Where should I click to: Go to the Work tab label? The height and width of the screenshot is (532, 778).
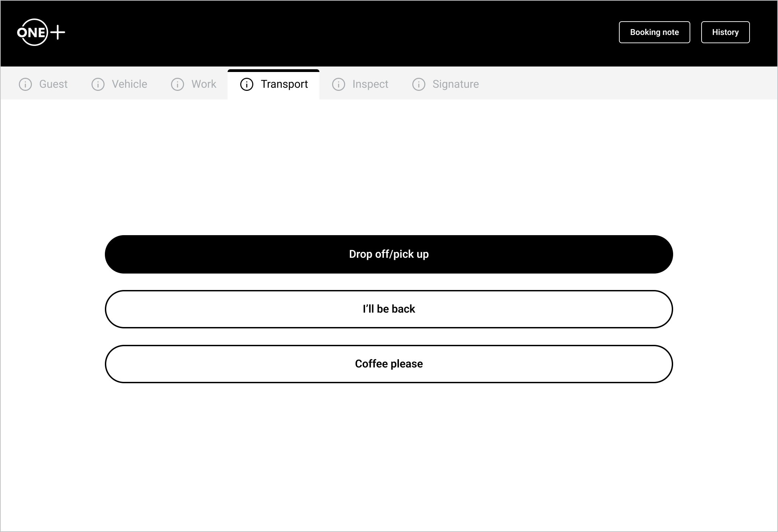click(204, 84)
